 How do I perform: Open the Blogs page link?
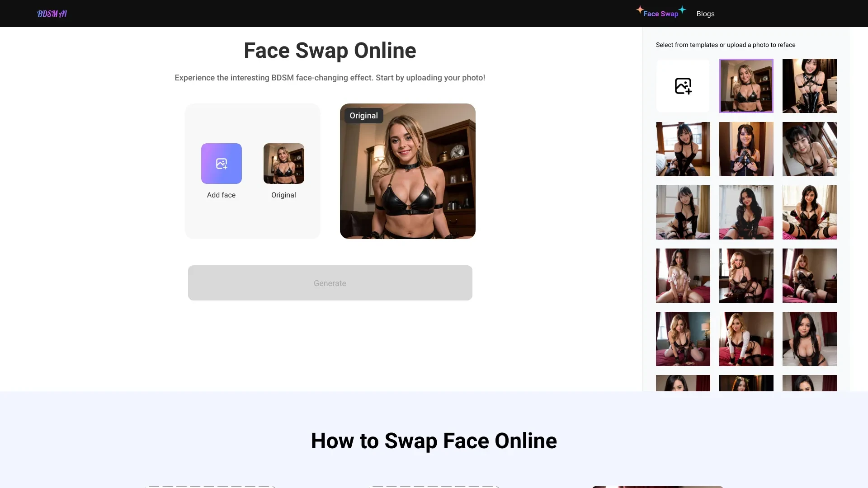[x=705, y=13]
